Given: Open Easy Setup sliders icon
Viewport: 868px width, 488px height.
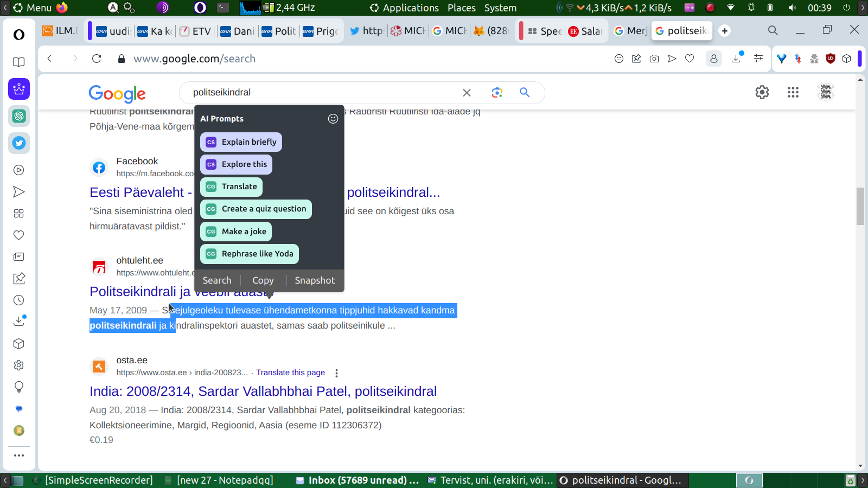Looking at the screenshot, I should tap(758, 59).
